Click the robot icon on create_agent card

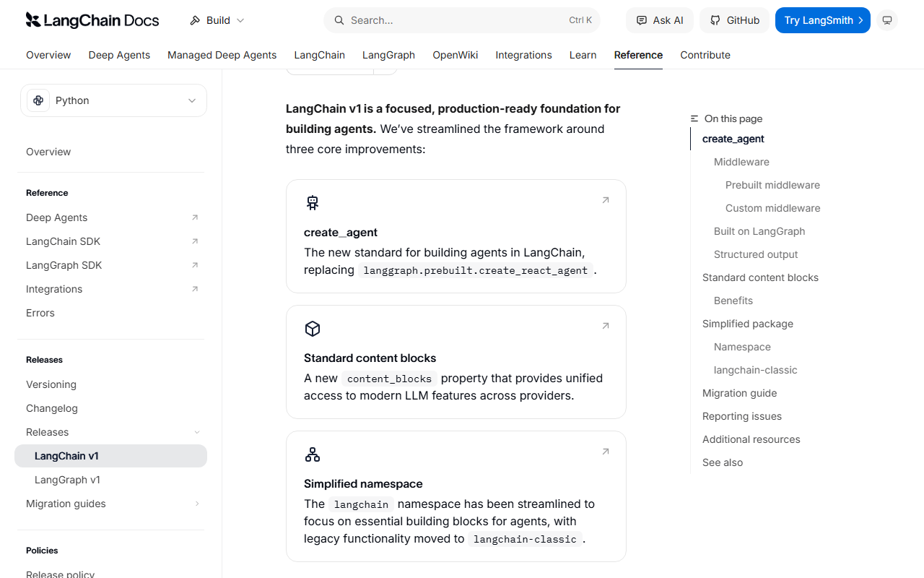pyautogui.click(x=313, y=203)
